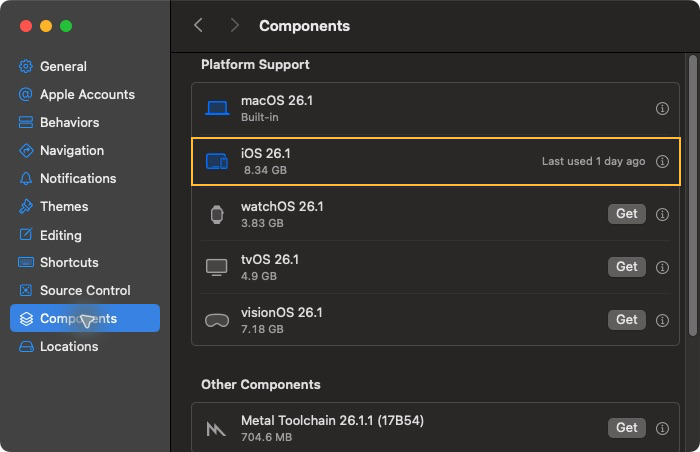Click the Behaviors icon in sidebar
The height and width of the screenshot is (452, 700).
pyautogui.click(x=26, y=122)
